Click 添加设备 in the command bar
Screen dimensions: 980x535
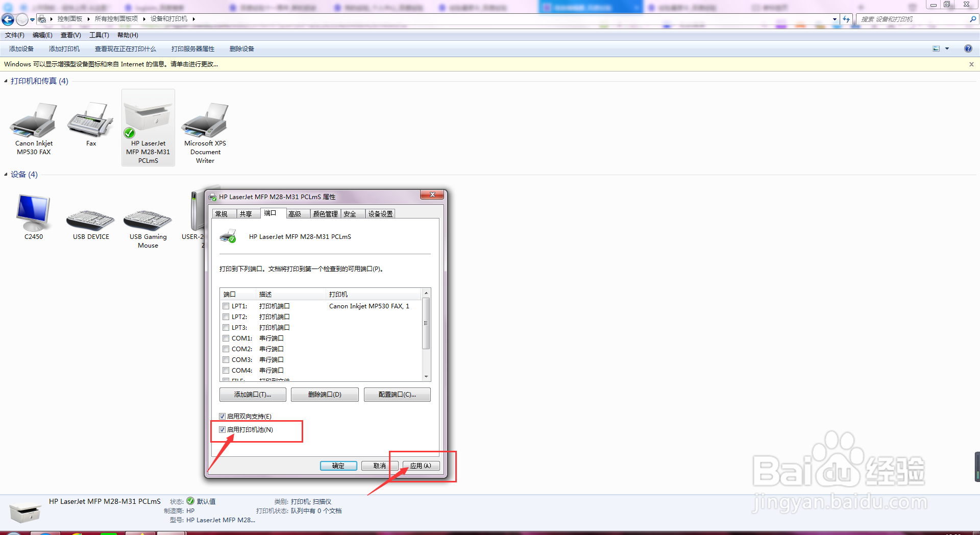pyautogui.click(x=21, y=49)
